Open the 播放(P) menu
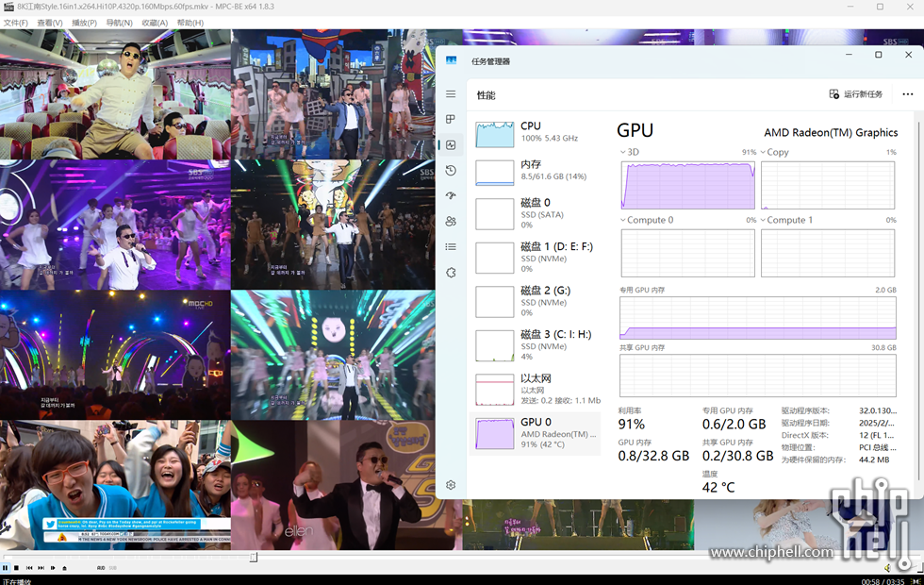924x585 pixels. 84,23
